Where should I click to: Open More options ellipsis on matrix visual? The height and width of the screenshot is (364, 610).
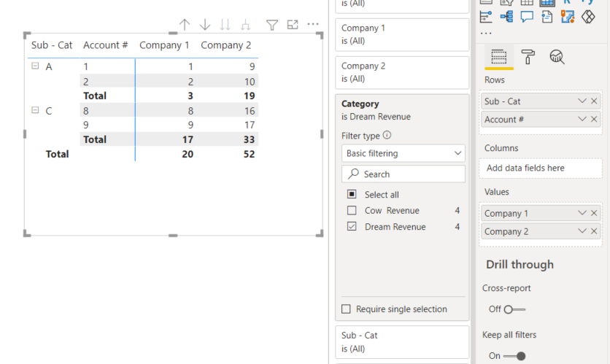[313, 24]
